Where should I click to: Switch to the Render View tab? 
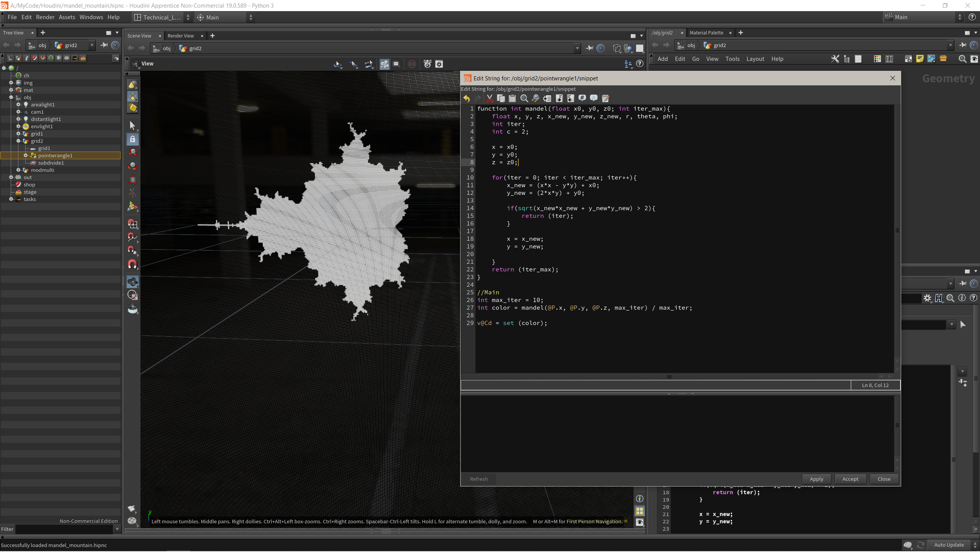pyautogui.click(x=181, y=36)
